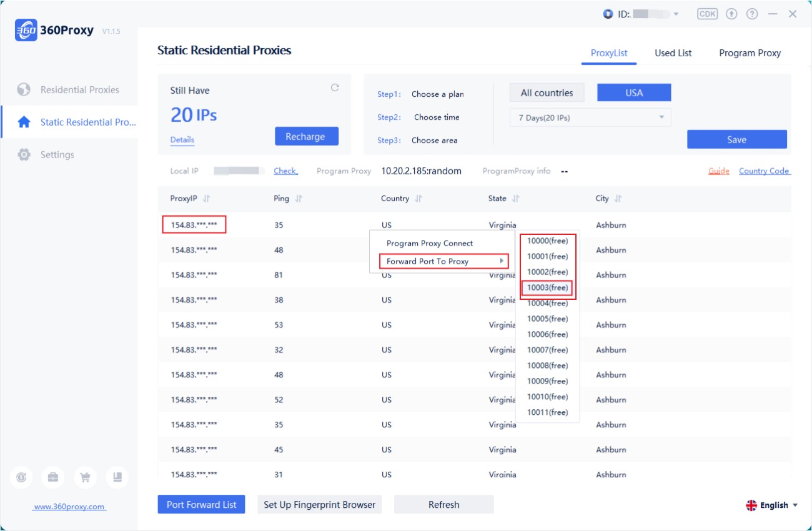
Task: Open the help question mark icon
Action: coord(752,14)
